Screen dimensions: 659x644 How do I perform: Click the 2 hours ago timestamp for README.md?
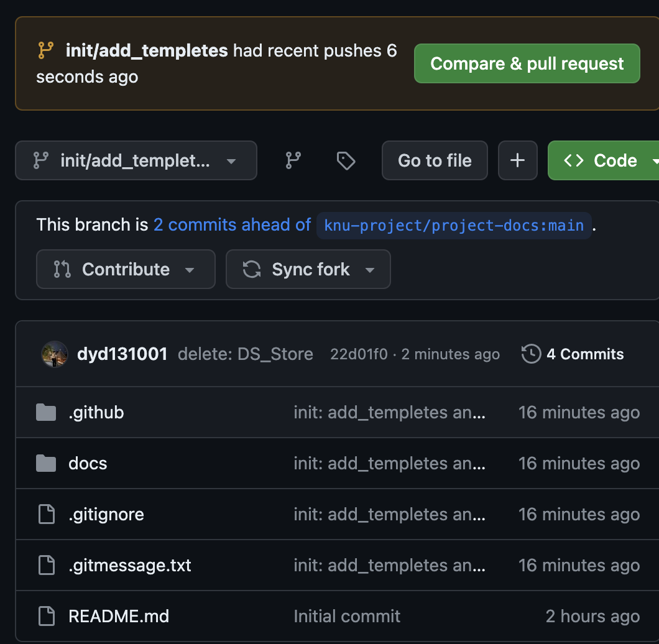point(593,616)
